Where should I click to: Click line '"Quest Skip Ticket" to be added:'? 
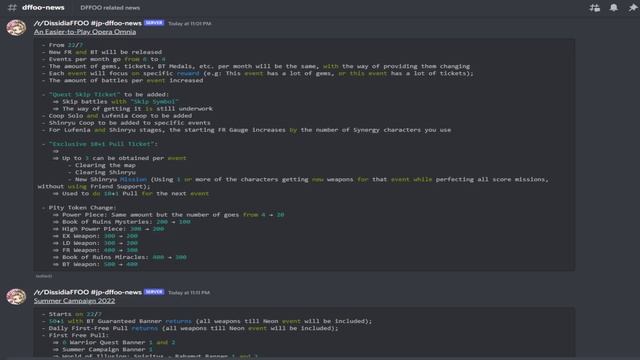tap(105, 95)
